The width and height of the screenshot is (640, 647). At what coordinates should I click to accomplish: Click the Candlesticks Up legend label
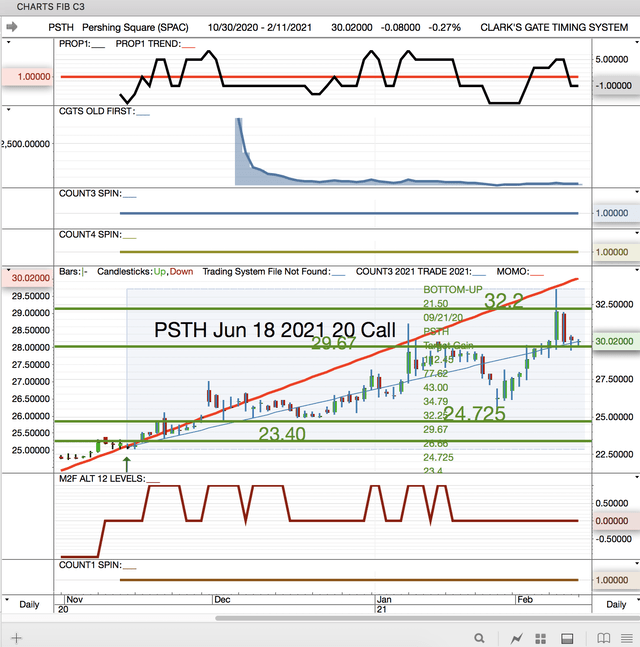pos(161,272)
